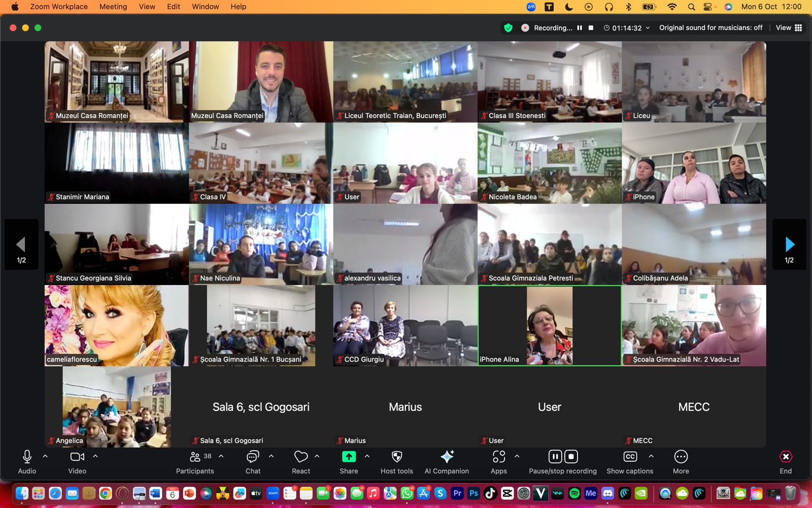Screen dimensions: 812x508
Task: Open Host tools shield icon
Action: pos(397,457)
